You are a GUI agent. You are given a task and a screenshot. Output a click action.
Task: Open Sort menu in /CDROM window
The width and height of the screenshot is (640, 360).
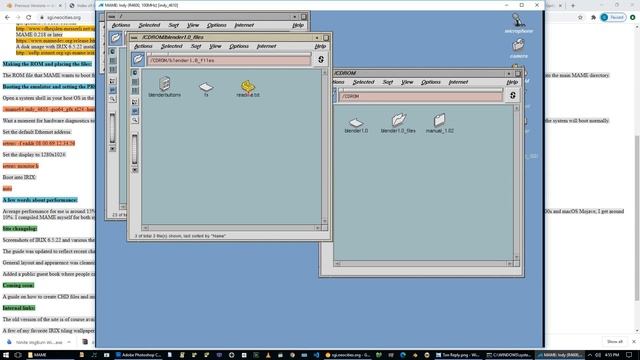tap(388, 82)
